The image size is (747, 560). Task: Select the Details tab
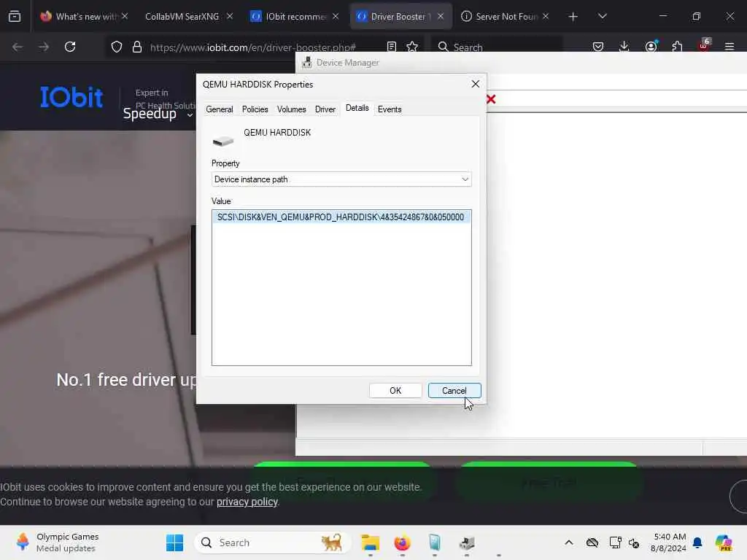tap(357, 108)
